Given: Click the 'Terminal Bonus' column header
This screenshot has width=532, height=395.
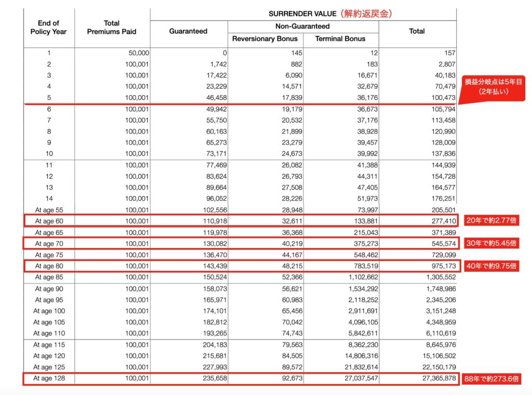Looking at the screenshot, I should coord(341,38).
